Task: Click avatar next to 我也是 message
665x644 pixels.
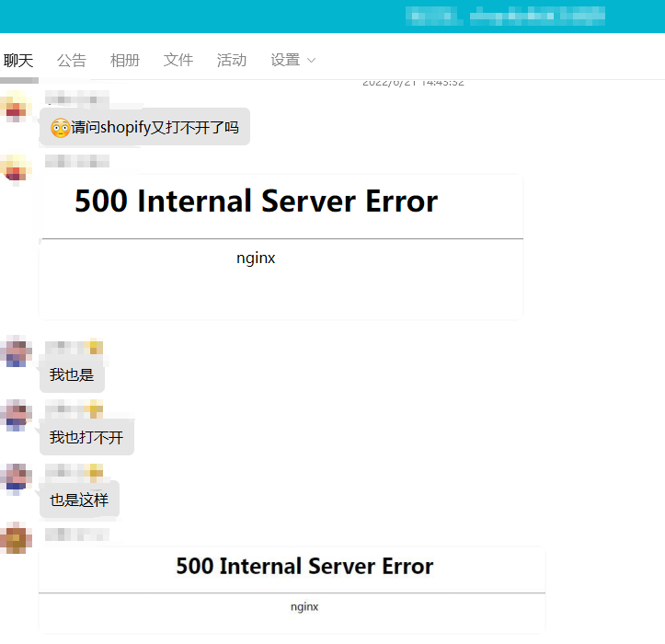Action: (x=16, y=351)
